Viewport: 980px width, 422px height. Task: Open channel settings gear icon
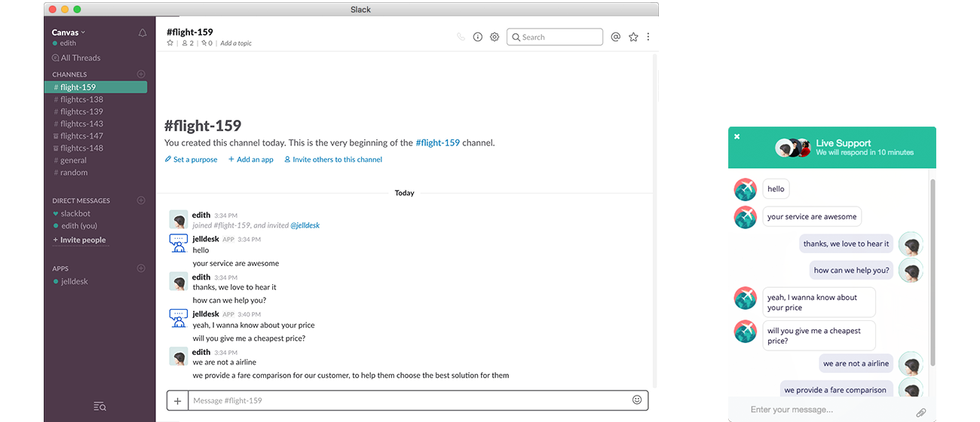pos(495,37)
